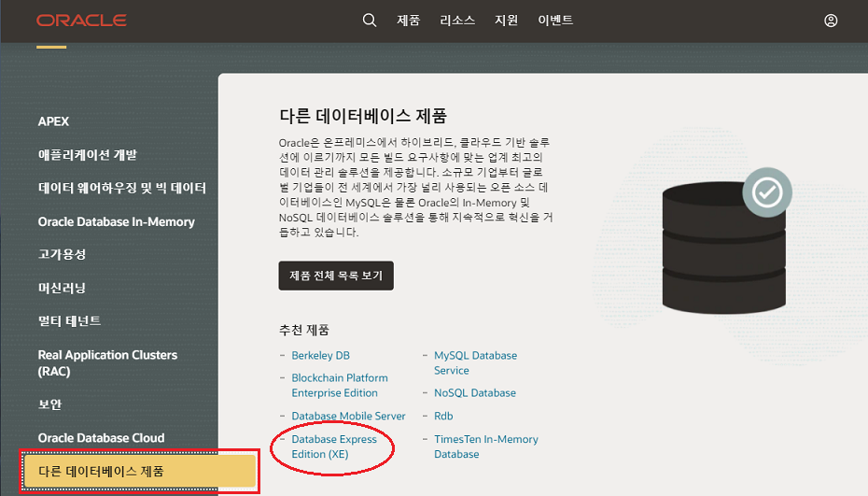
Task: Click the 추천 제품 heading text
Action: click(304, 331)
